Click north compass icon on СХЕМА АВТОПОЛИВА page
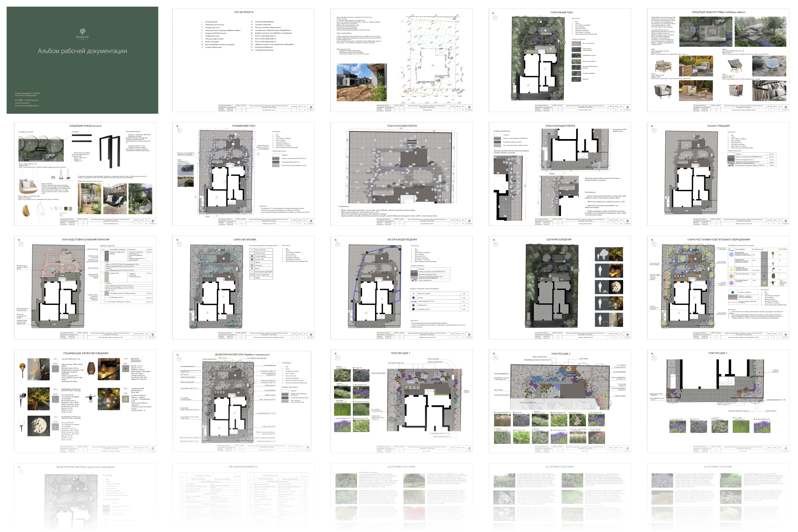This screenshot has width=798, height=532. (x=179, y=244)
